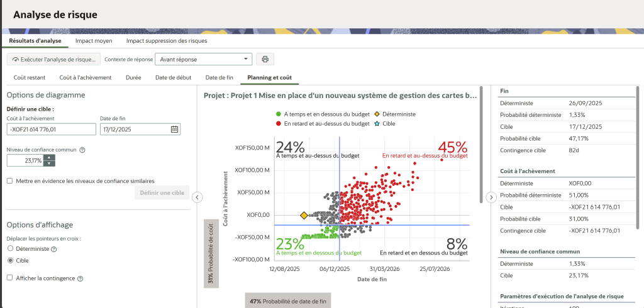Check the Afficher la contingence checkbox
Screen dimensions: 644x308
tap(10, 278)
